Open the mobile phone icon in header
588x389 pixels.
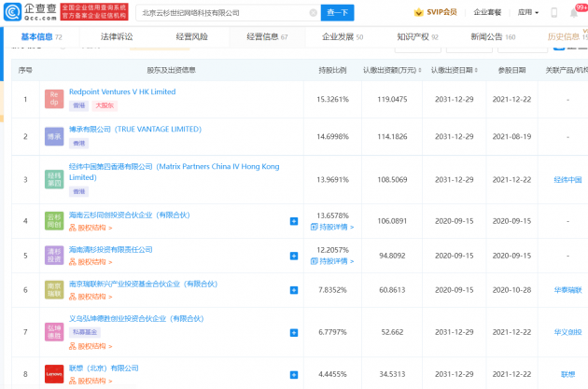tap(553, 12)
